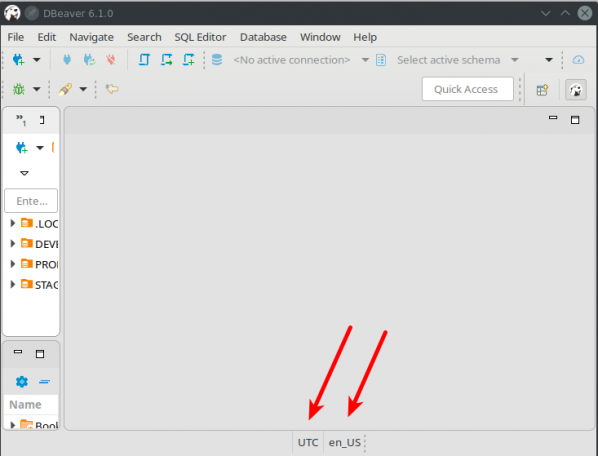Open SQL Editor script icon
This screenshot has width=598, height=456.
click(x=144, y=59)
